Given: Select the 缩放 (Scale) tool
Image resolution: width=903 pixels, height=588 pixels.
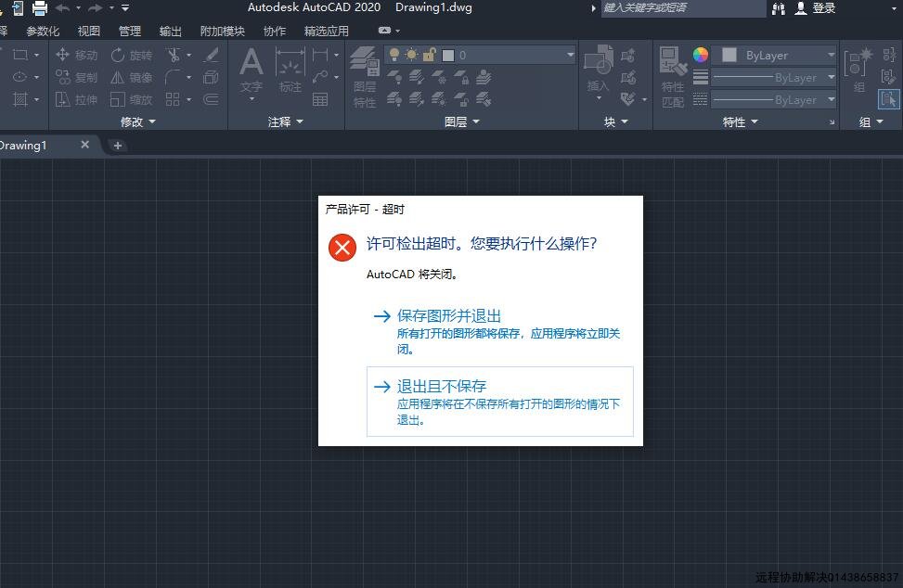Looking at the screenshot, I should point(131,99).
